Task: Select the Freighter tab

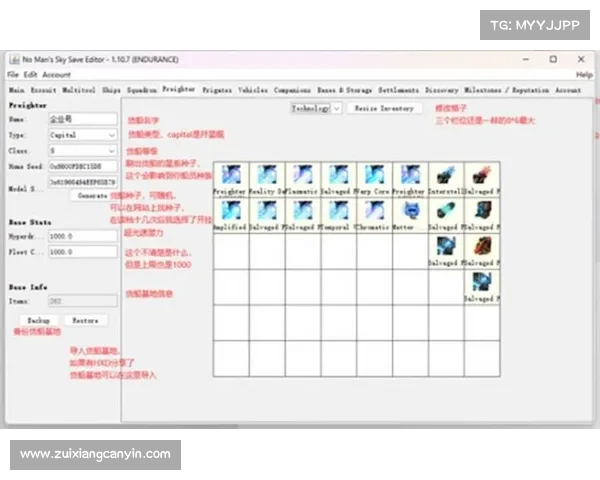Action: pyautogui.click(x=179, y=89)
